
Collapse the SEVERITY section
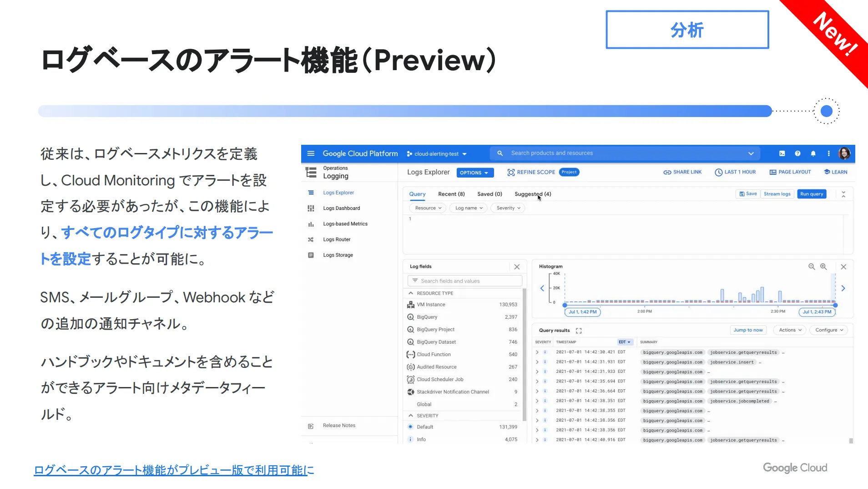click(x=411, y=416)
